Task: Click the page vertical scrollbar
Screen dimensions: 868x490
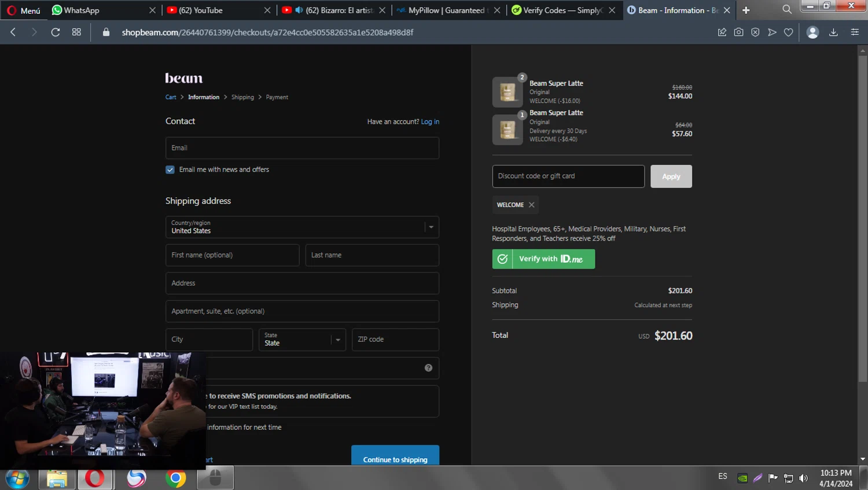Action: click(x=863, y=220)
